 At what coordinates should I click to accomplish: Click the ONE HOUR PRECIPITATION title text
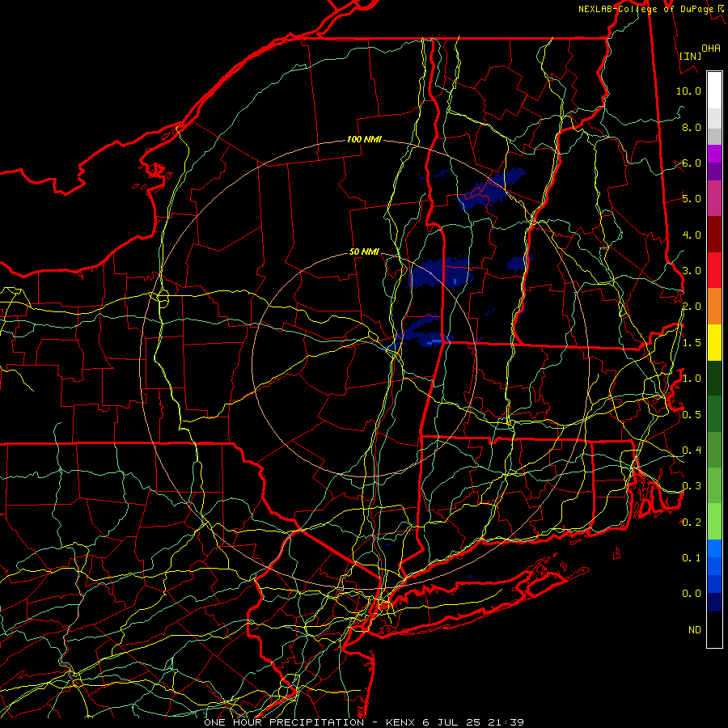tap(284, 722)
